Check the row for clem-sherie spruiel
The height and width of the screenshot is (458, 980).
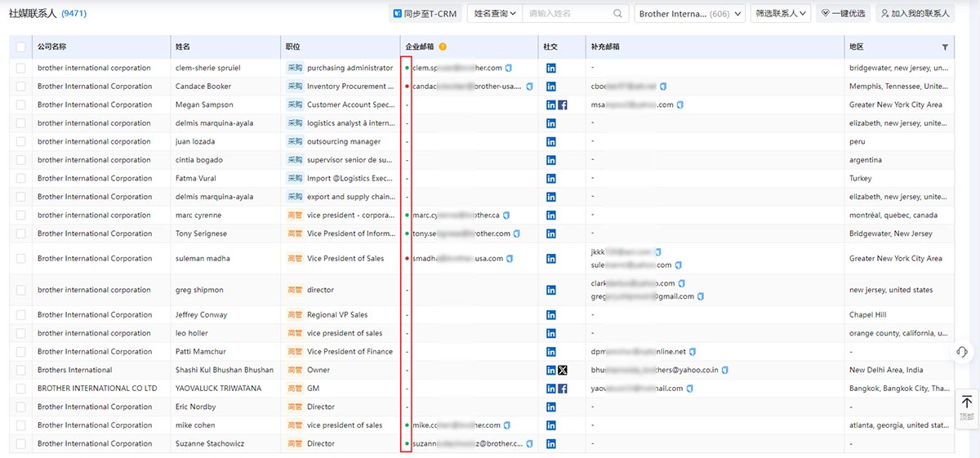[x=20, y=68]
